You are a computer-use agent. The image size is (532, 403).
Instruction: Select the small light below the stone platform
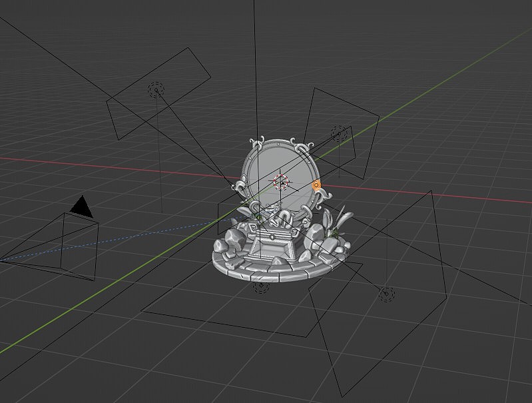261,288
